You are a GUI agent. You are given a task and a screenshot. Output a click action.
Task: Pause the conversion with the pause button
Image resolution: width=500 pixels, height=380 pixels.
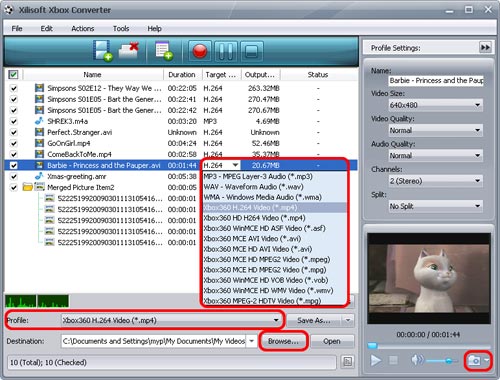[226, 52]
